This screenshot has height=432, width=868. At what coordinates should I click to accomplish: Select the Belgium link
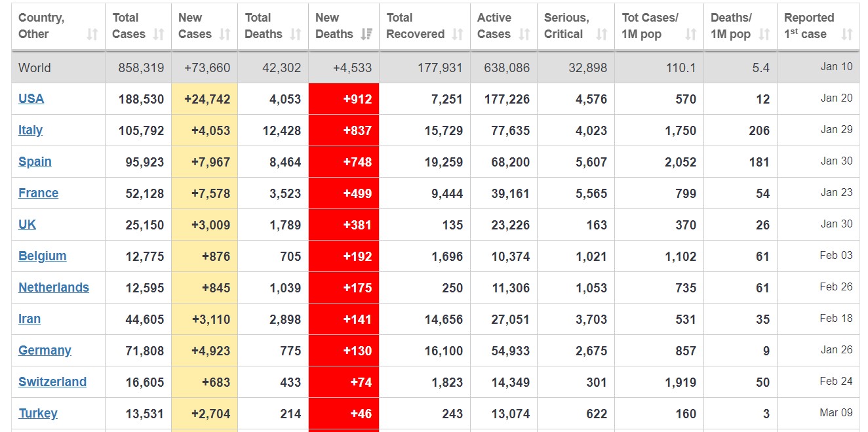(x=42, y=256)
